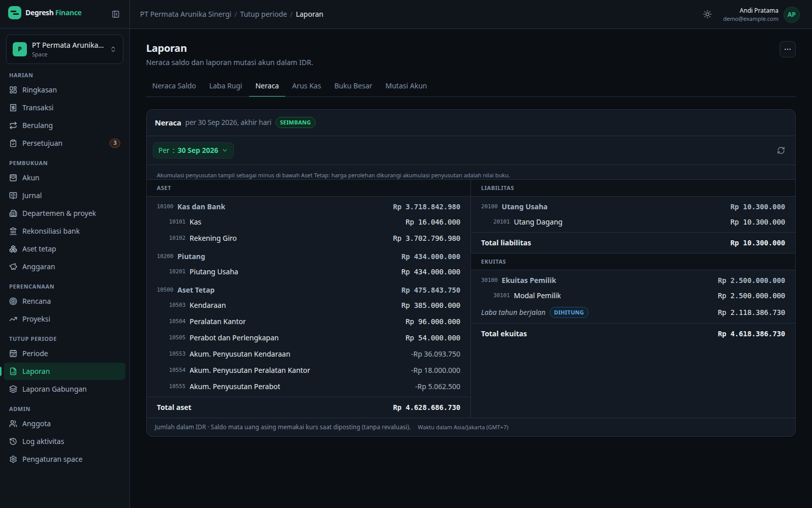Expand the PT Permata Arunika space switcher
Screen dimensions: 812x508
point(64,49)
